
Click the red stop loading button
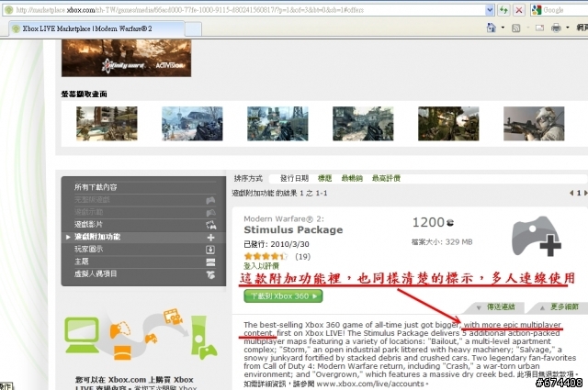tap(519, 10)
